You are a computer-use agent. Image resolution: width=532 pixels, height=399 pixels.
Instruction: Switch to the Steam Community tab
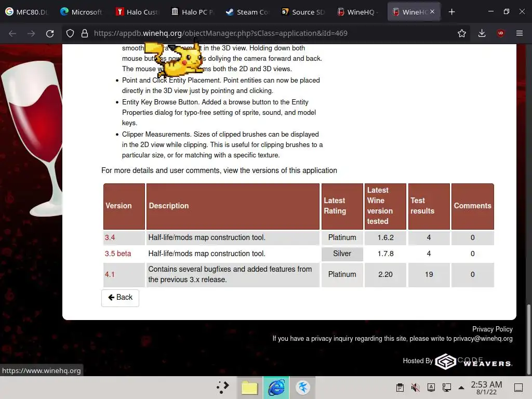[247, 12]
